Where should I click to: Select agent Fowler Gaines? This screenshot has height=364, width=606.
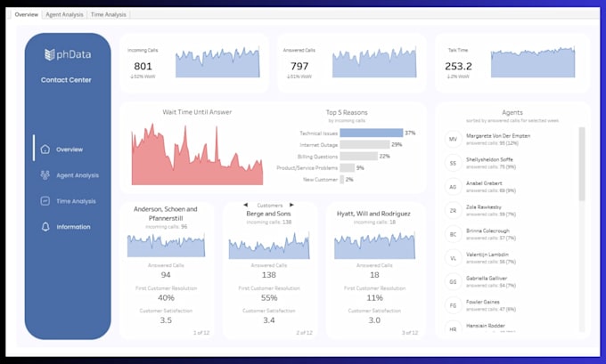483,303
